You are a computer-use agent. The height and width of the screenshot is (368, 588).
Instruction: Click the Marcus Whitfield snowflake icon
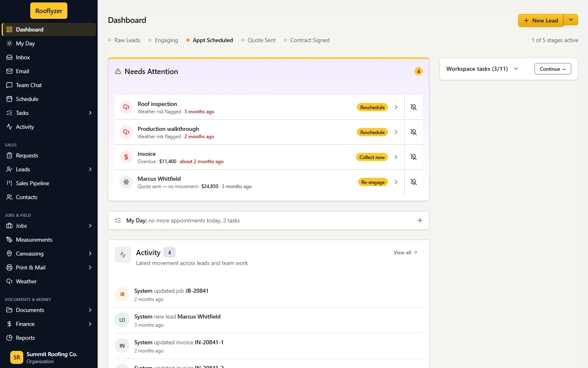tap(126, 182)
